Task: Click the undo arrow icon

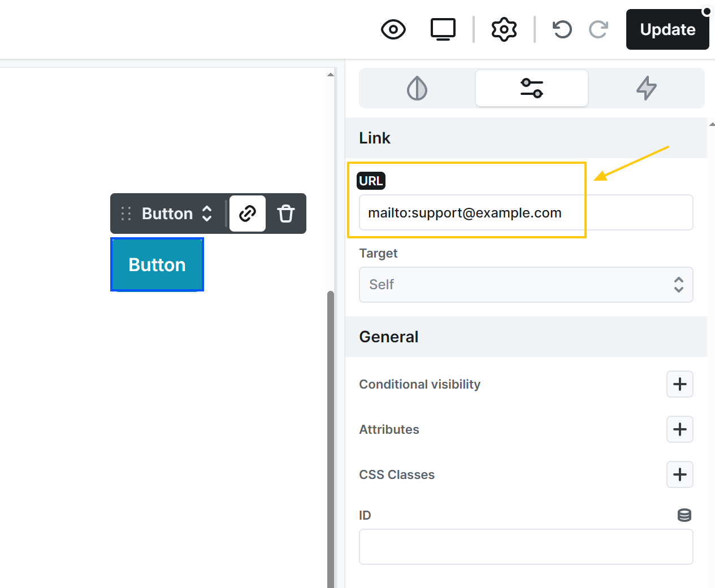Action: pyautogui.click(x=562, y=29)
